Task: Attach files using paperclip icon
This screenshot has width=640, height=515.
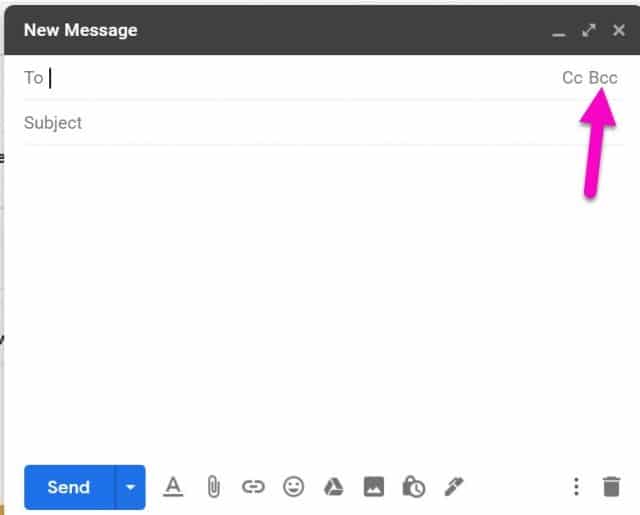Action: pos(213,487)
